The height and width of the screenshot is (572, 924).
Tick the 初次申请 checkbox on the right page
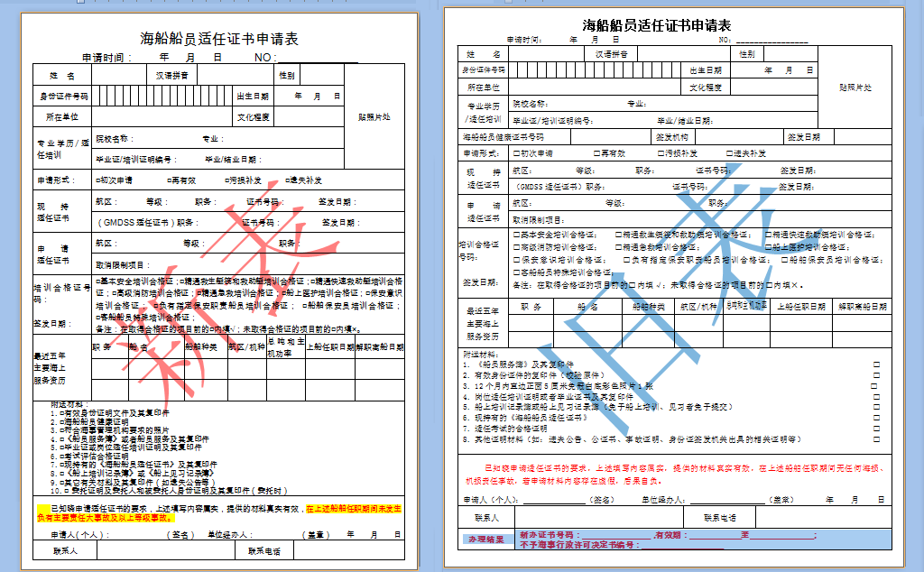point(517,153)
